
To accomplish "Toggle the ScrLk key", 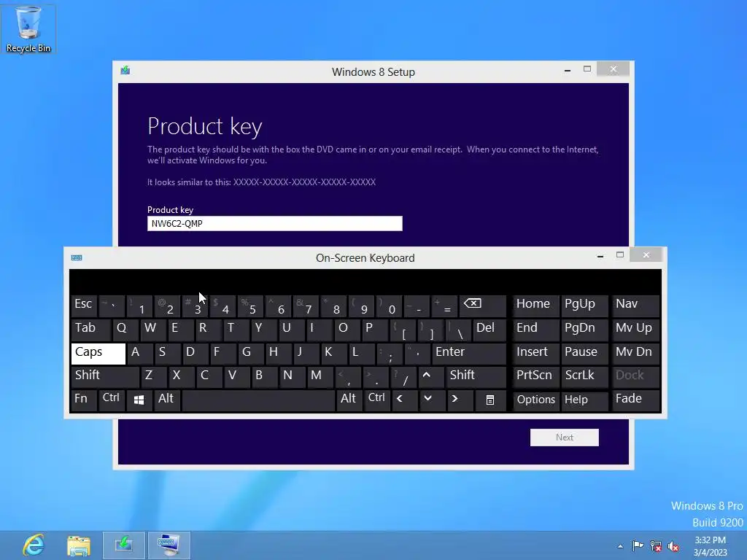I will (584, 376).
